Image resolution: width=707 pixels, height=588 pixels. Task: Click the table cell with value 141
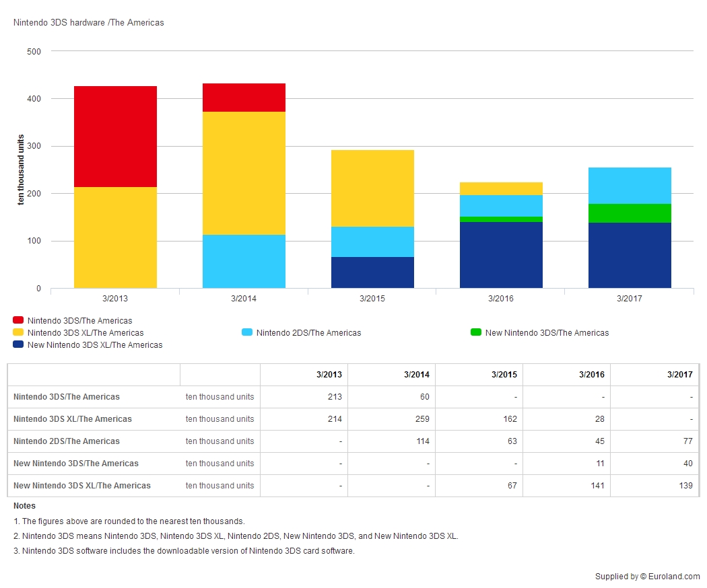tap(566, 486)
